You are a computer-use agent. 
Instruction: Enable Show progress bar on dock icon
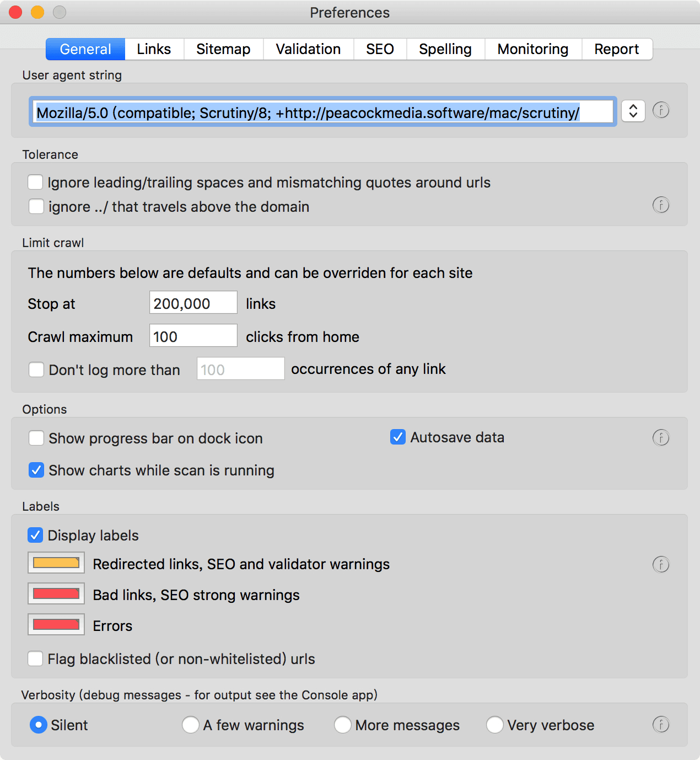[36, 438]
